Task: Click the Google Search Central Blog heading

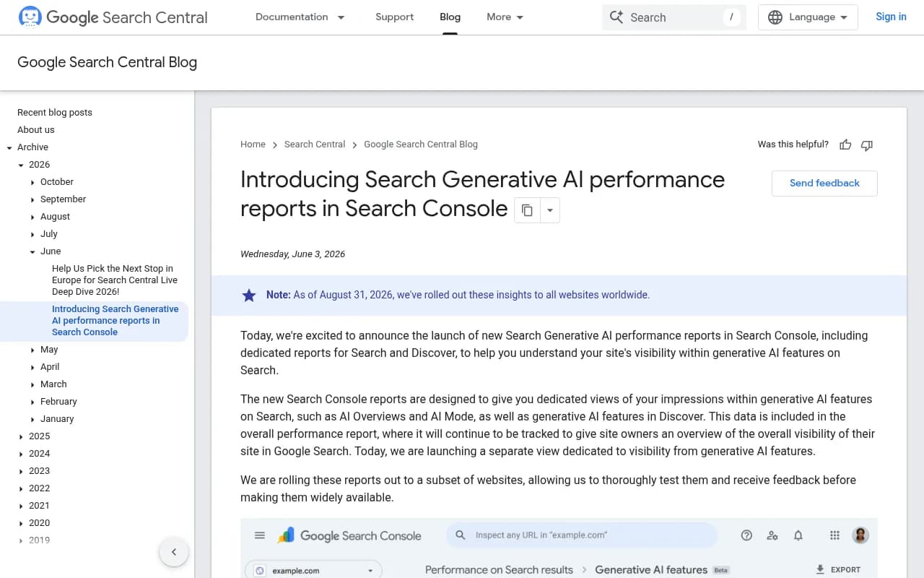Action: coord(108,62)
